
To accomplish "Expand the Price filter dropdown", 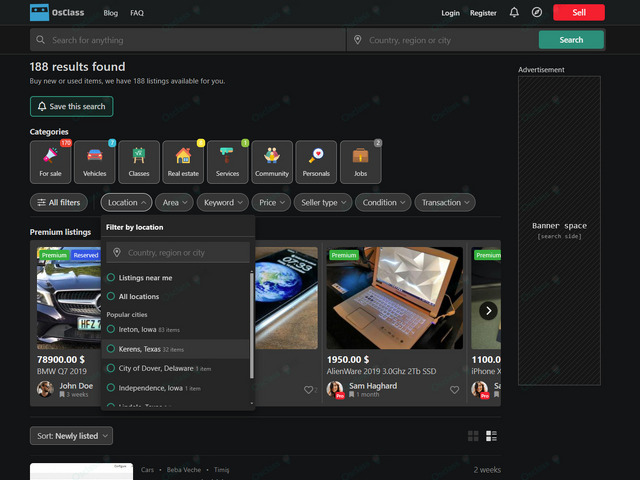I will click(271, 202).
